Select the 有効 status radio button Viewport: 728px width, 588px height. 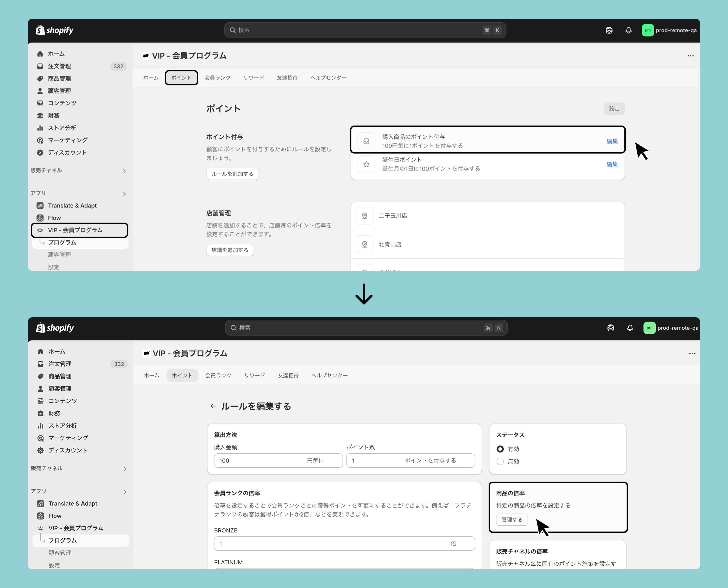500,449
